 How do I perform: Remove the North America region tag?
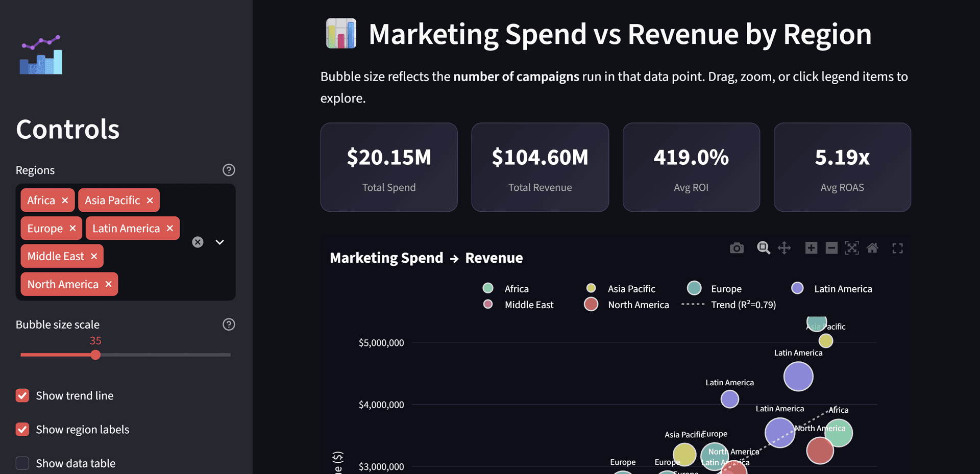coord(108,284)
